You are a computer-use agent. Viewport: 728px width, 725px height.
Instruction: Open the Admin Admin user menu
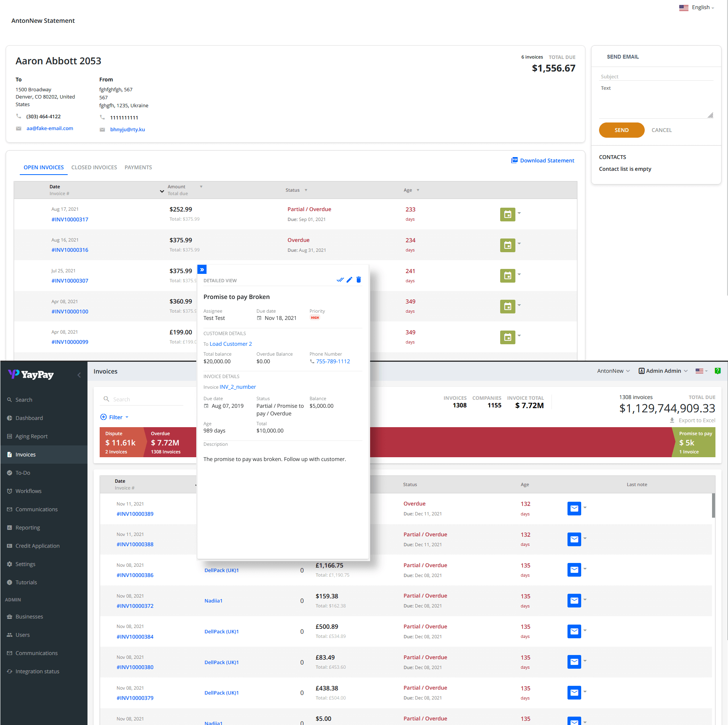pos(663,371)
